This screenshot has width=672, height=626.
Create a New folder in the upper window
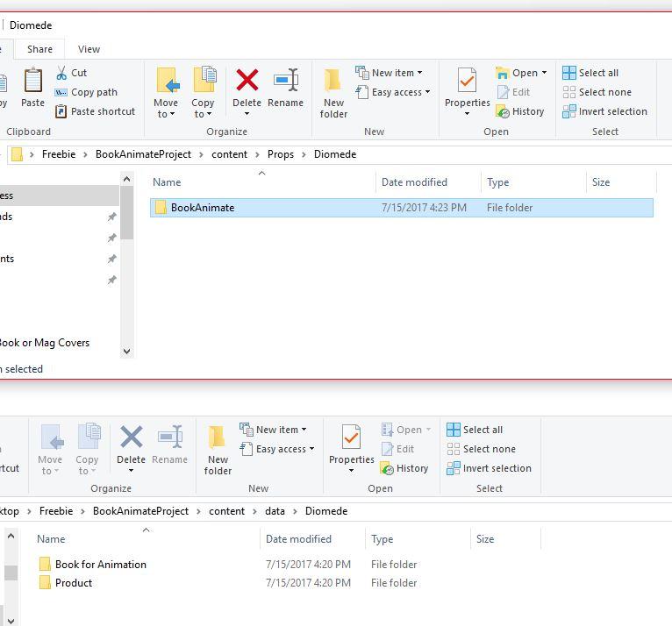tap(333, 93)
